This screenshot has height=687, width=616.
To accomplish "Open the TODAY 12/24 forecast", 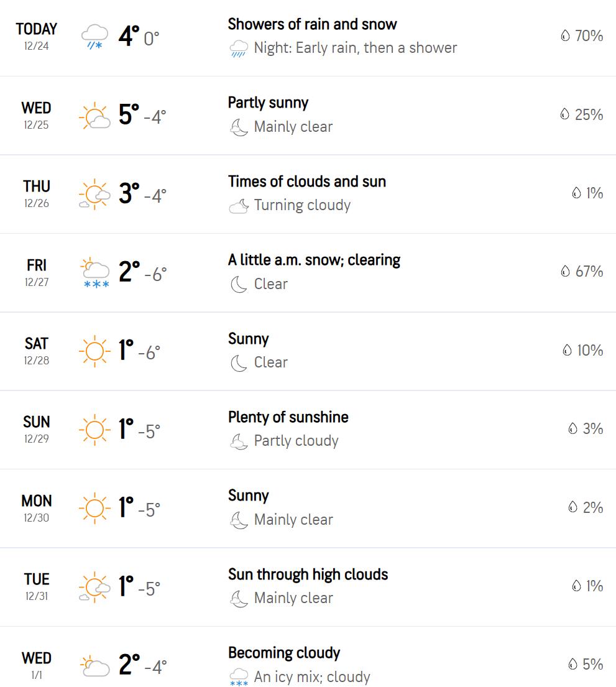I will coord(37,35).
